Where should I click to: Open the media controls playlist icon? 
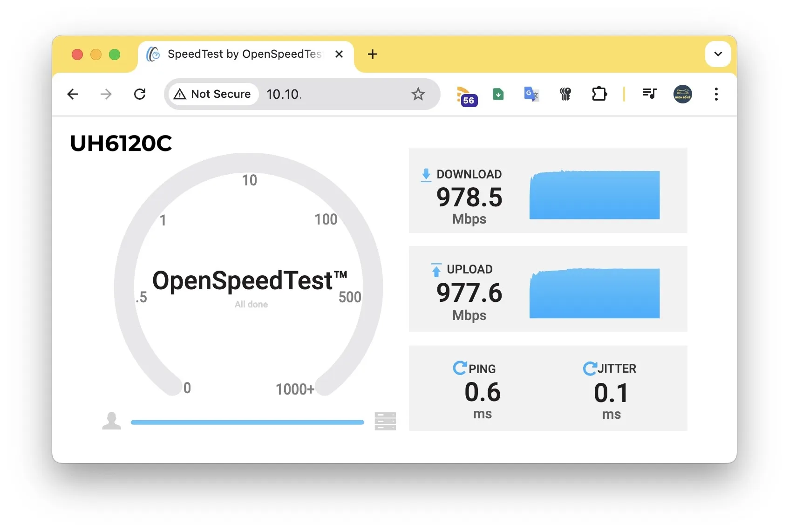(649, 94)
